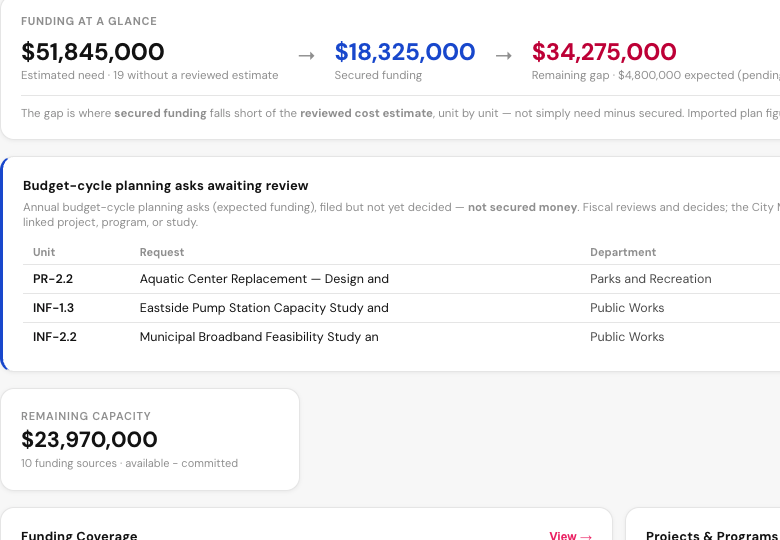The image size is (780, 540).
Task: Open the PR-2.2 unit row
Action: [401, 279]
